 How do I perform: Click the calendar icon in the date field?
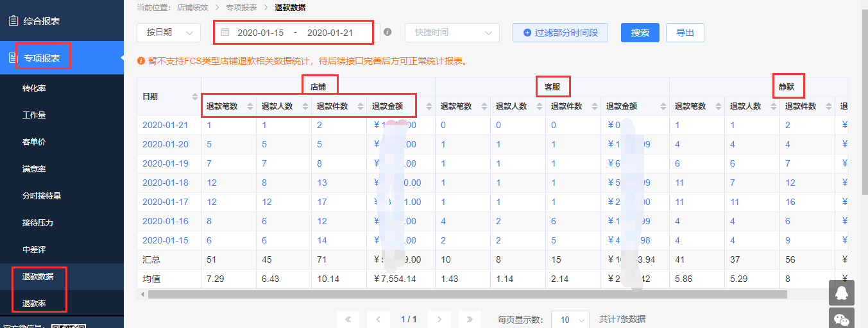225,32
